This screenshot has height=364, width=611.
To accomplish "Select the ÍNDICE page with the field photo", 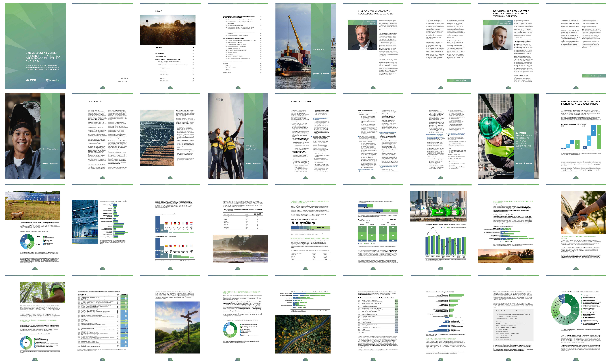I will click(170, 46).
